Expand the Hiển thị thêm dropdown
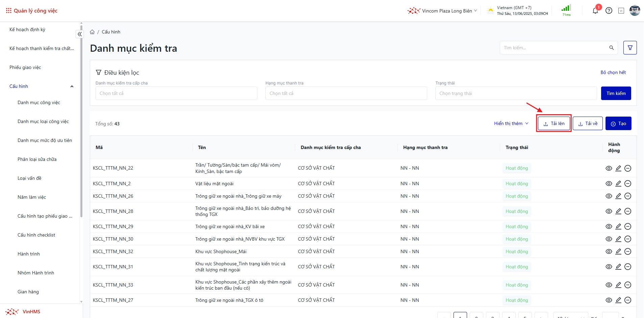Viewport: 644px width, 318px height. point(511,123)
